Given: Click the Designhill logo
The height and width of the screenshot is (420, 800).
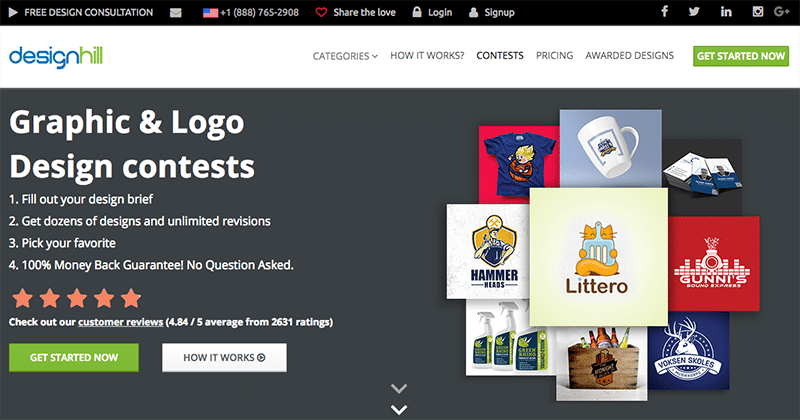Looking at the screenshot, I should pos(56,57).
